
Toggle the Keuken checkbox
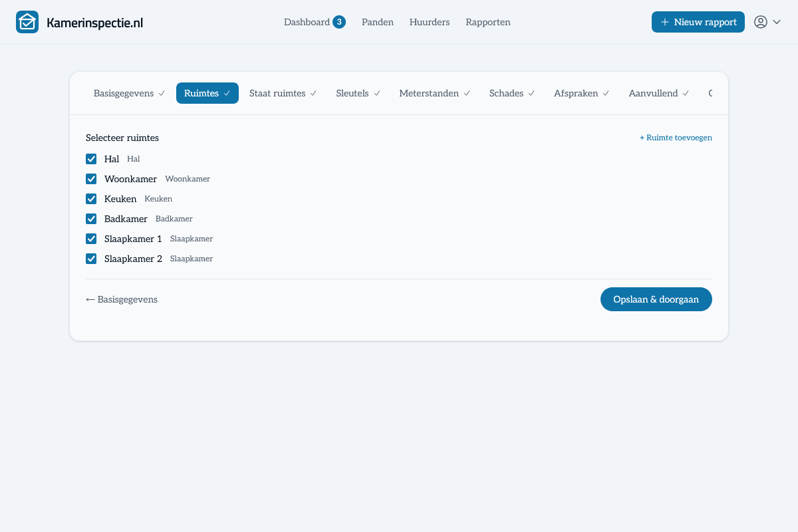point(91,199)
